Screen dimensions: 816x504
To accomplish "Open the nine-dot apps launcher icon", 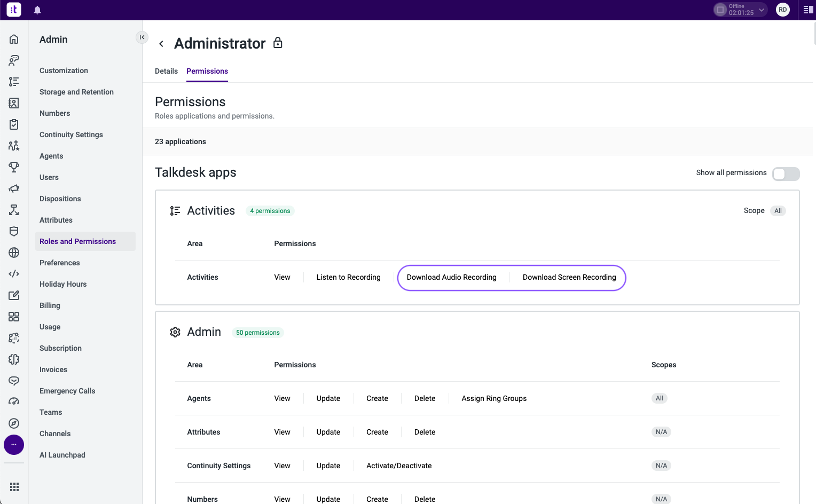I will (x=14, y=487).
